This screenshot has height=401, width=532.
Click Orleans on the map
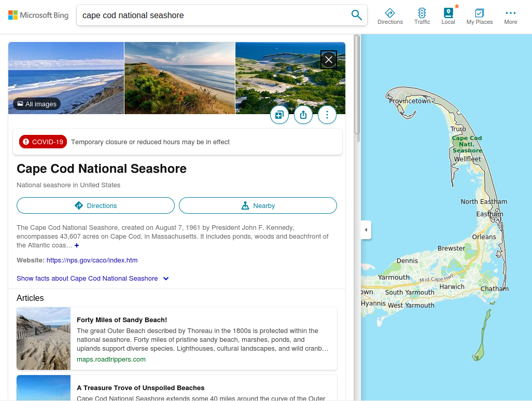(484, 237)
